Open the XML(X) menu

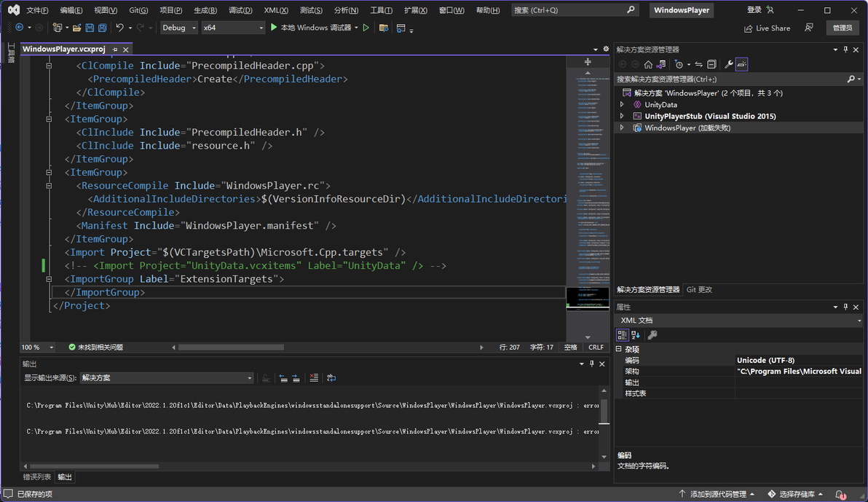[x=276, y=10]
